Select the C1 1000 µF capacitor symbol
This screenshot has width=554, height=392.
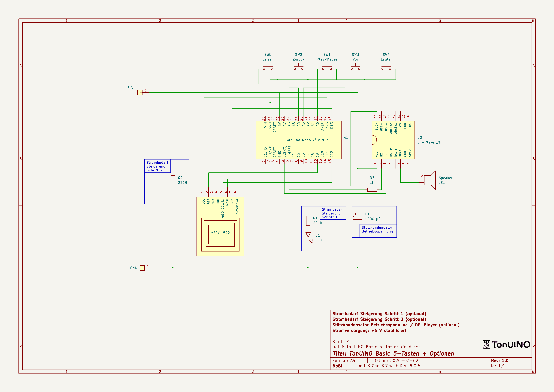point(358,218)
